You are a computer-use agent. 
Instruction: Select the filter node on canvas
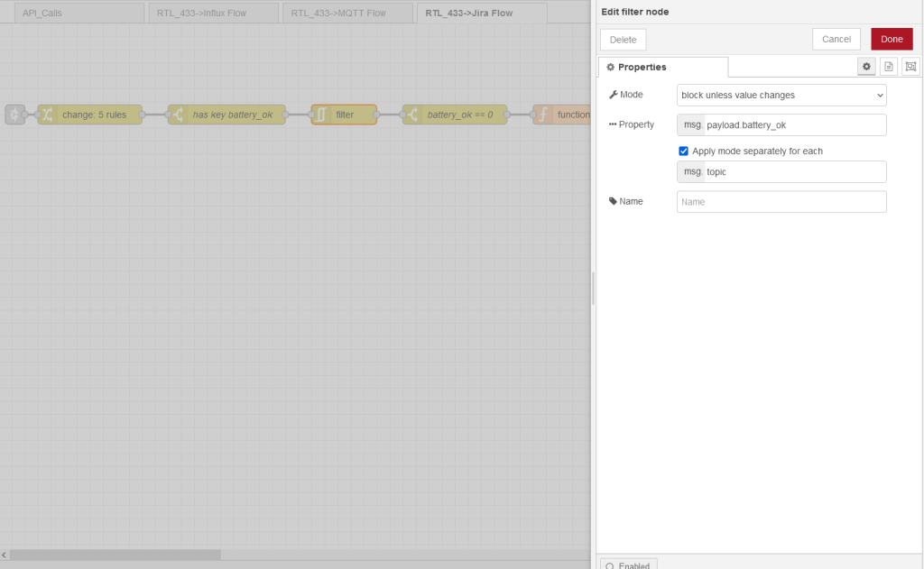pos(344,115)
